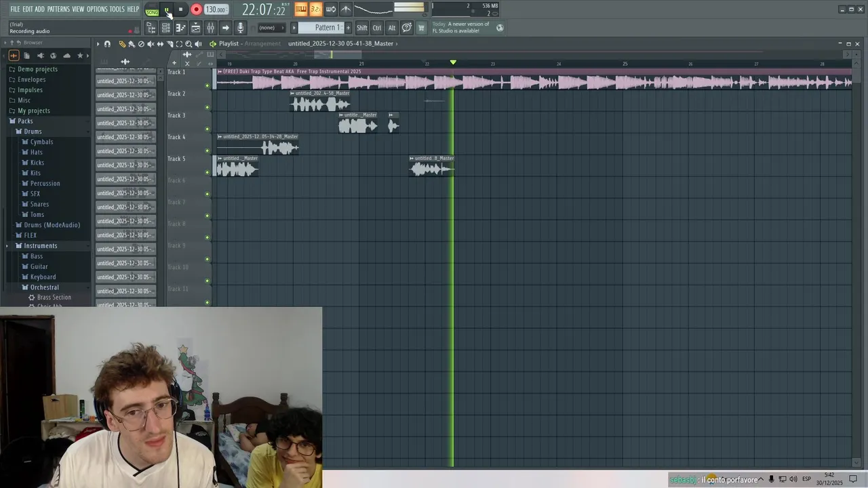
Task: Select the Paint brush tool in Playlist
Action: [132, 44]
